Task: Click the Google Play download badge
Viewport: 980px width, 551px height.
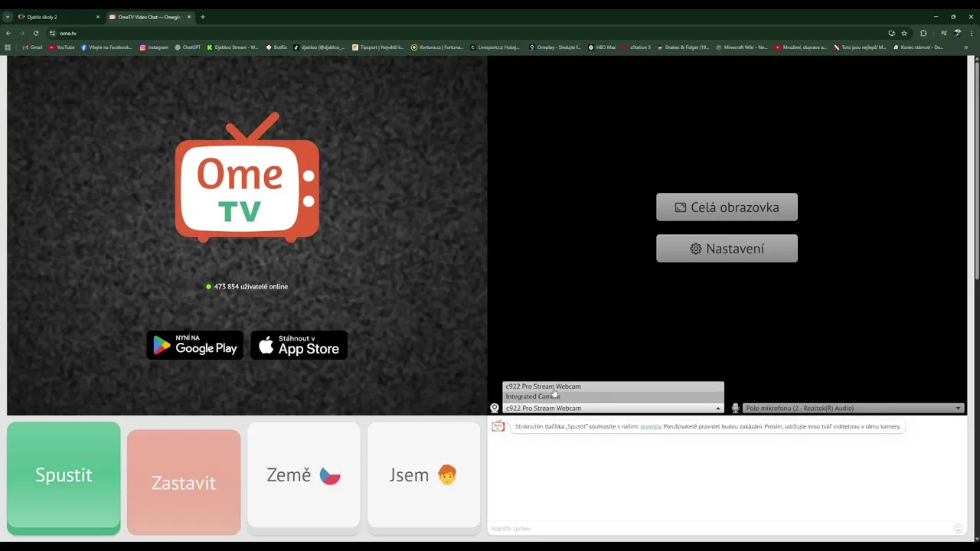Action: (195, 345)
